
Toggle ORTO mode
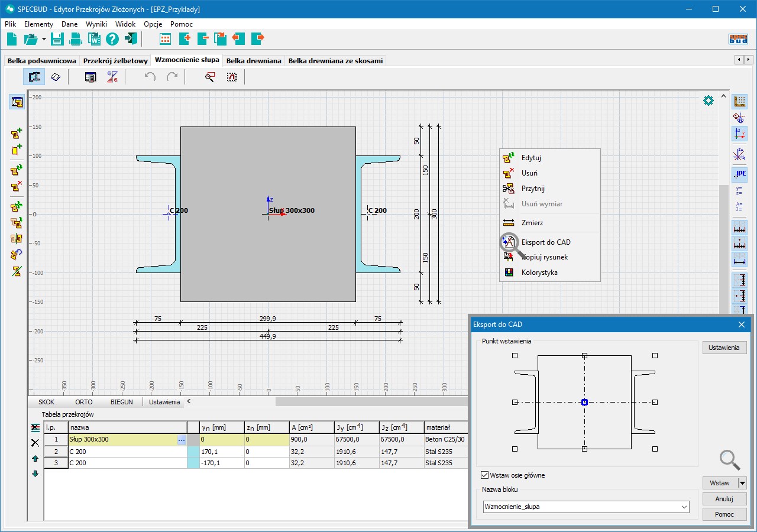point(83,402)
